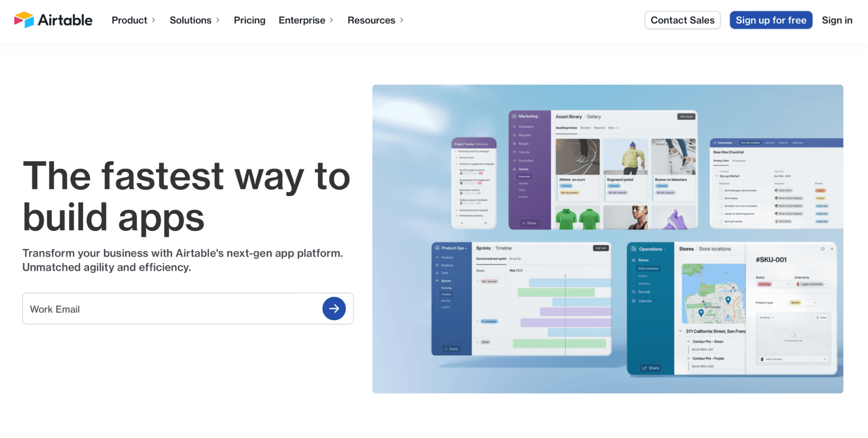This screenshot has width=868, height=438.
Task: Open the Enterprise menu
Action: [x=302, y=20]
